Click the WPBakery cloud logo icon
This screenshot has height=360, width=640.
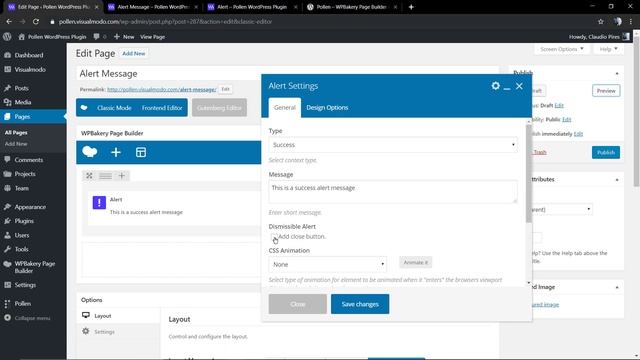point(90,152)
